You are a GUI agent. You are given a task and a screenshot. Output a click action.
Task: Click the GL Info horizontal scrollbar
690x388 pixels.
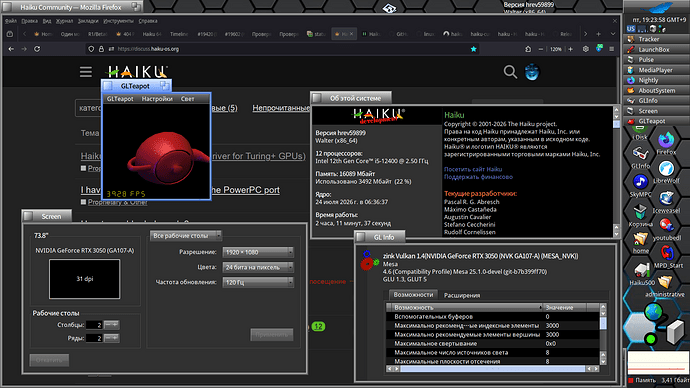point(493,369)
